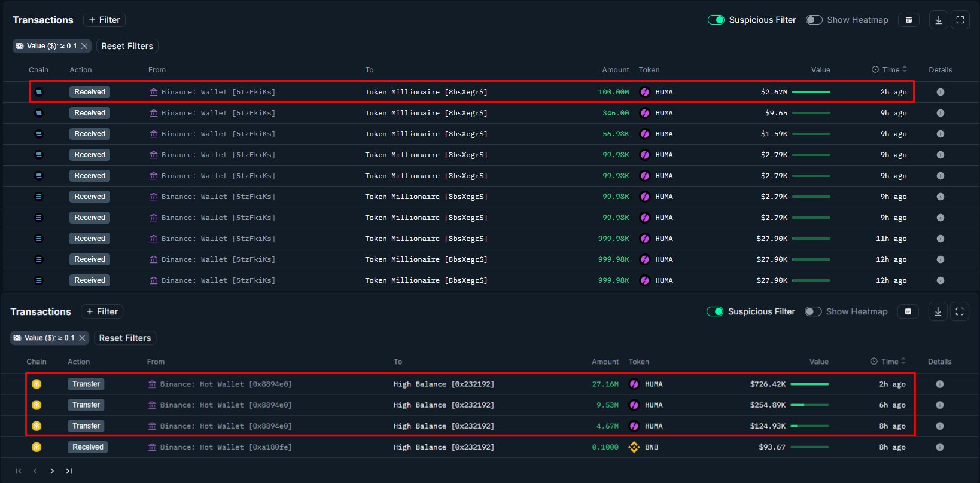Open Token Millionaire [8bsXegrS] in 100.00M row
This screenshot has height=483, width=980.
click(x=426, y=92)
